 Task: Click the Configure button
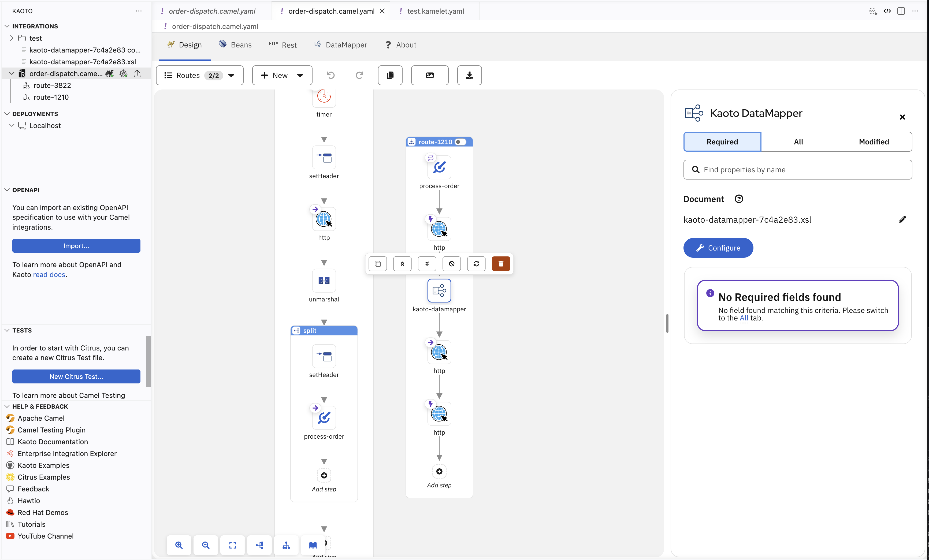tap(718, 248)
